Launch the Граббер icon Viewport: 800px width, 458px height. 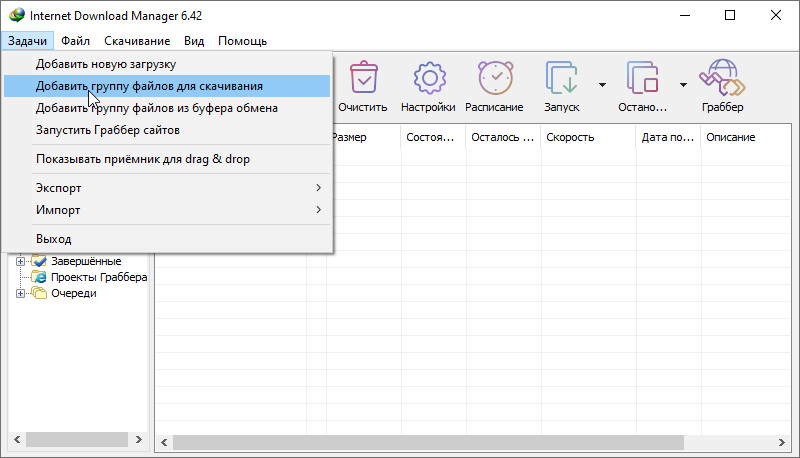722,79
